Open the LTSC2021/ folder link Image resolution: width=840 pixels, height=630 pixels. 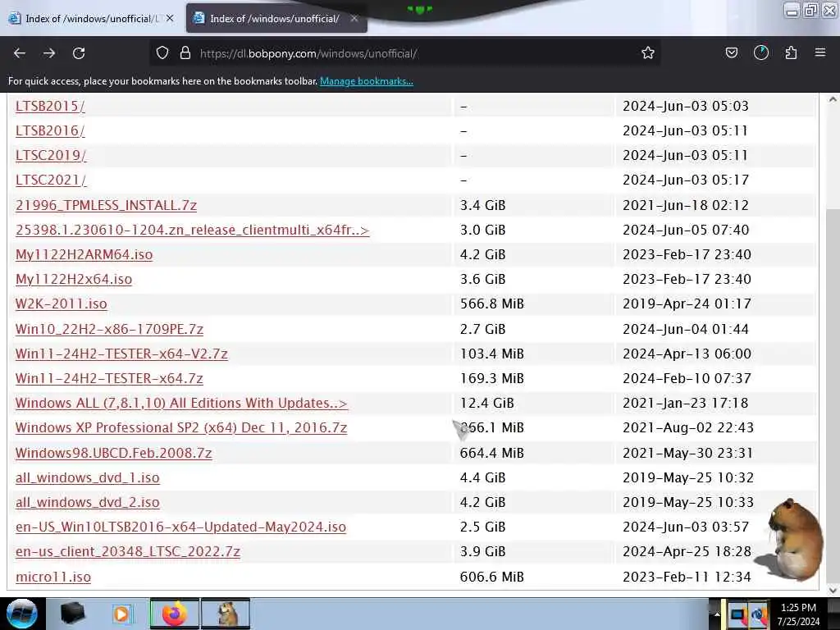[x=51, y=180]
